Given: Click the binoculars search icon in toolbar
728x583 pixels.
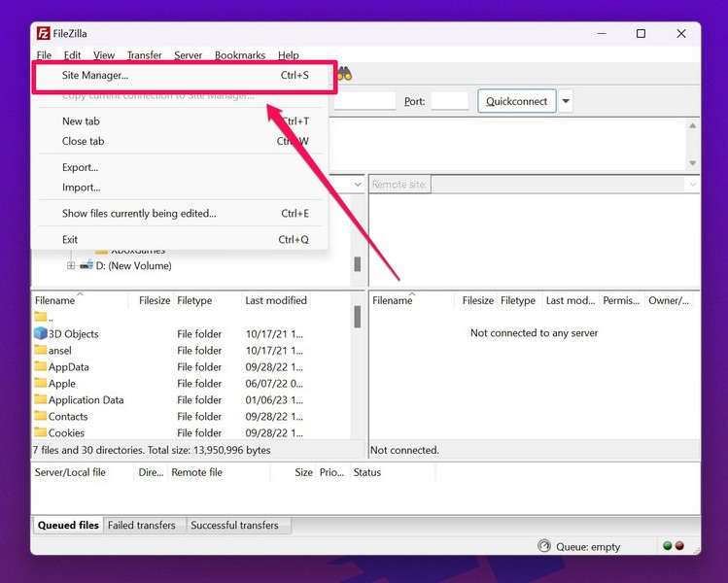Looking at the screenshot, I should pos(343,74).
